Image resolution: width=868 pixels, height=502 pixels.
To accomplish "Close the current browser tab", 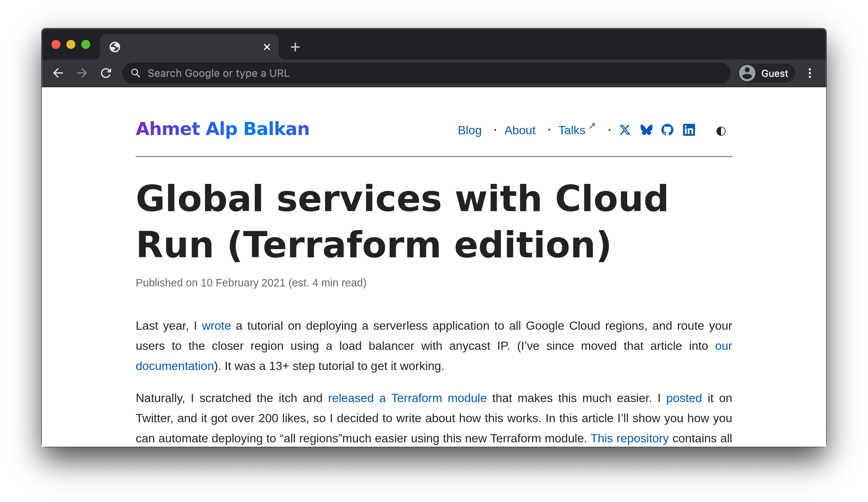I will [267, 47].
